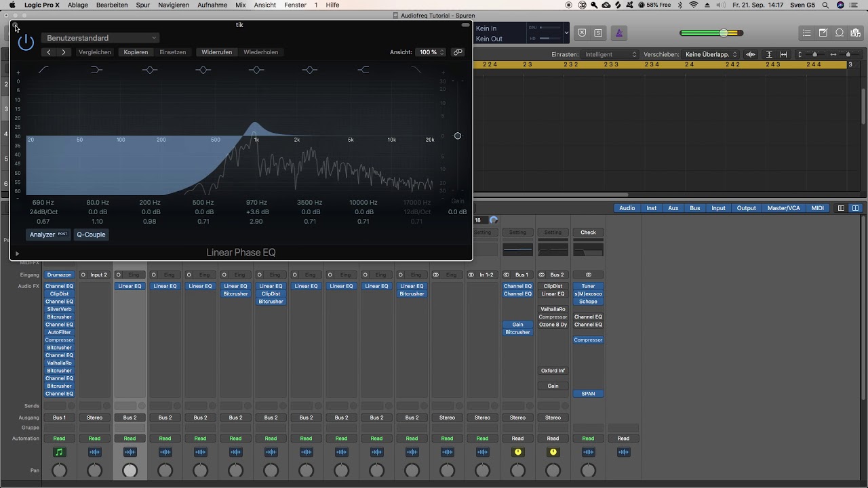
Task: Open the Navigieren menu
Action: click(x=174, y=5)
